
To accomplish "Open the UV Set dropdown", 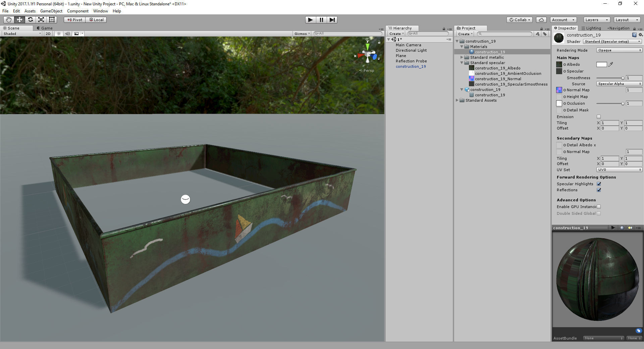I will coord(619,170).
